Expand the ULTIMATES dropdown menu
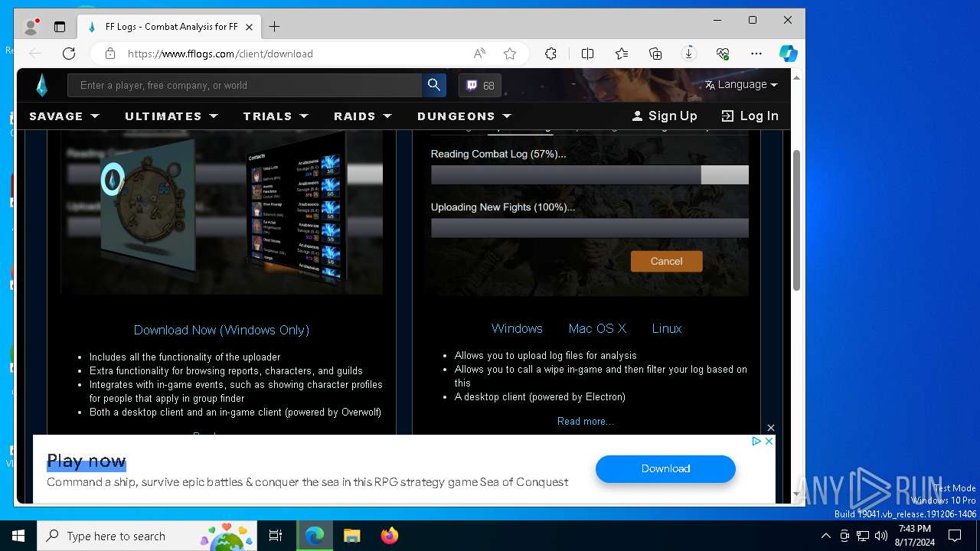The width and height of the screenshot is (980, 551). (x=171, y=116)
